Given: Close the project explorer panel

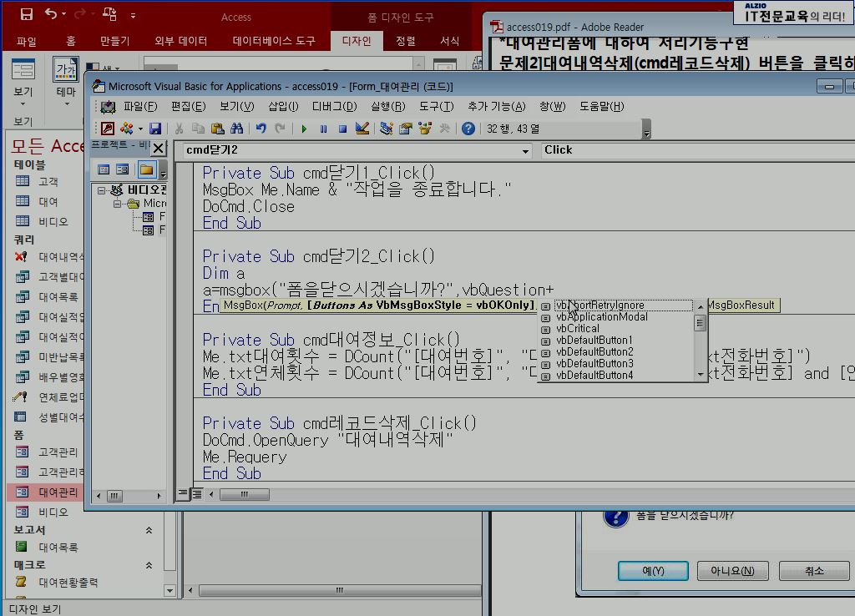Looking at the screenshot, I should 158,148.
